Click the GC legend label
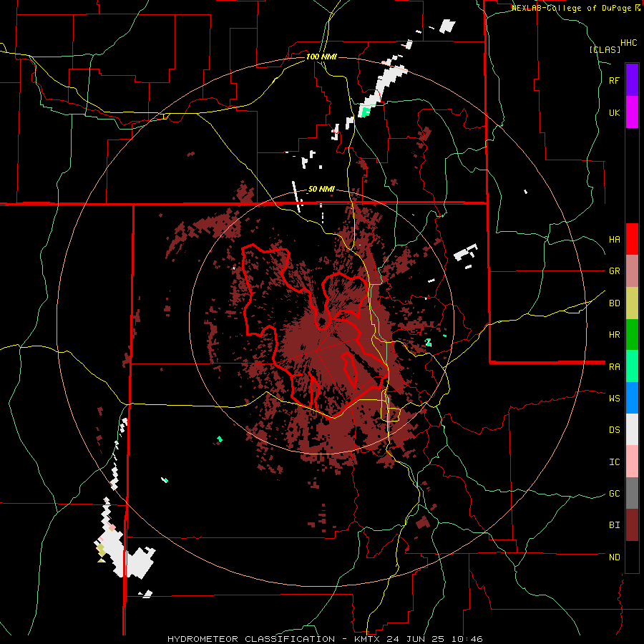 tap(615, 494)
